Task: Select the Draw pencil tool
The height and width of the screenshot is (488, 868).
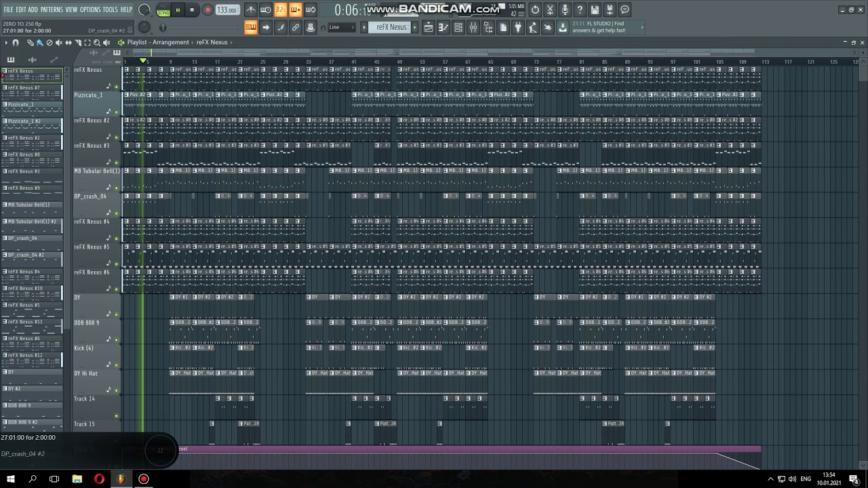Action: coord(31,43)
